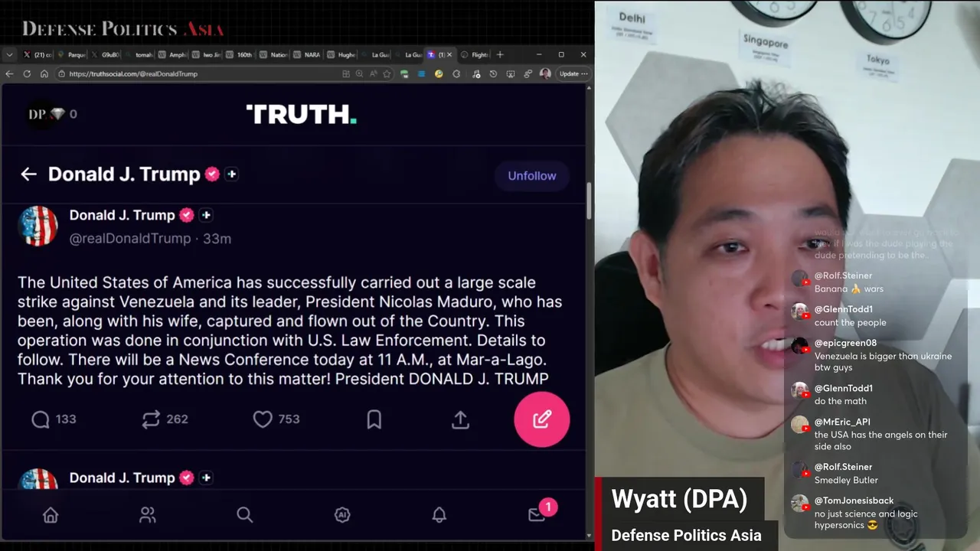Open Notifications bell in bottom navigation

pyautogui.click(x=439, y=515)
